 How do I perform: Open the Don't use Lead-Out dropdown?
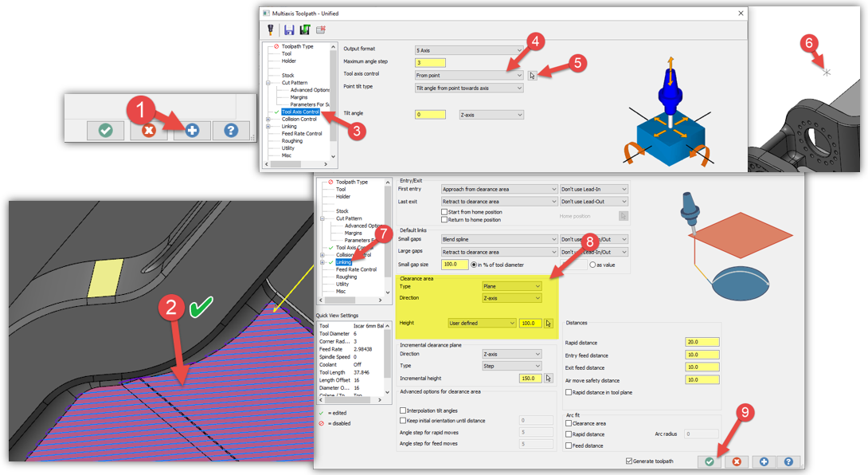tap(593, 202)
